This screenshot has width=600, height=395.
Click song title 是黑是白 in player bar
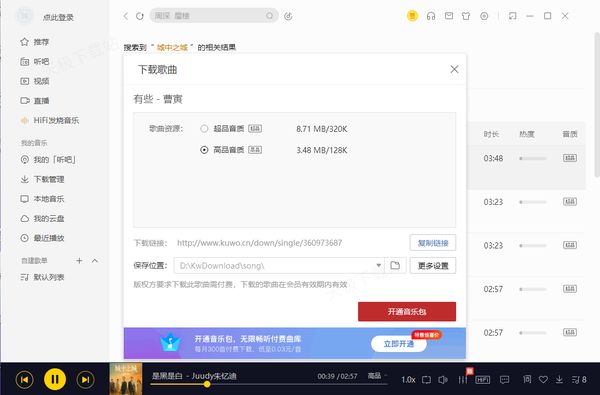pos(167,376)
